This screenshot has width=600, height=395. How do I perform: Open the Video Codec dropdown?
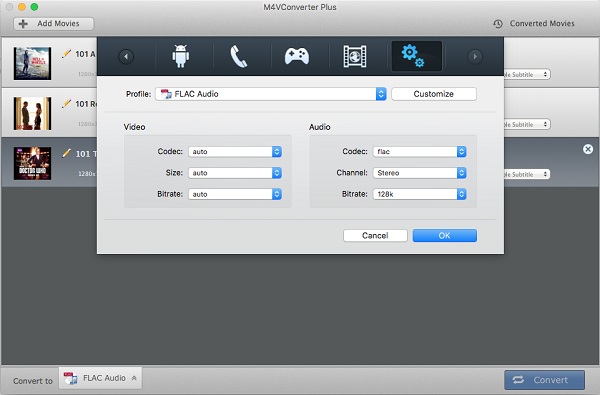(x=235, y=152)
